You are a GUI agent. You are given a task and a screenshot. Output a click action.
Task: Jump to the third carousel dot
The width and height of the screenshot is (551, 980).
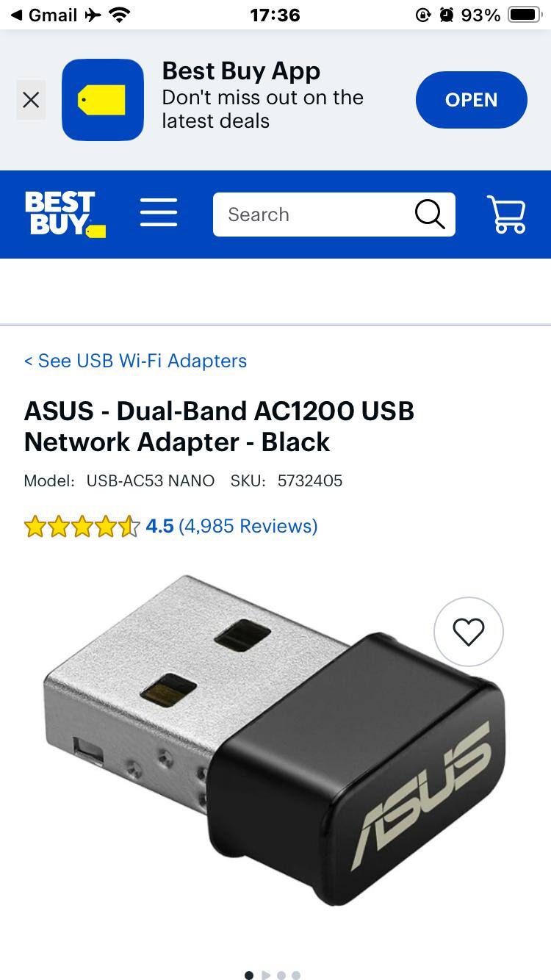281,975
